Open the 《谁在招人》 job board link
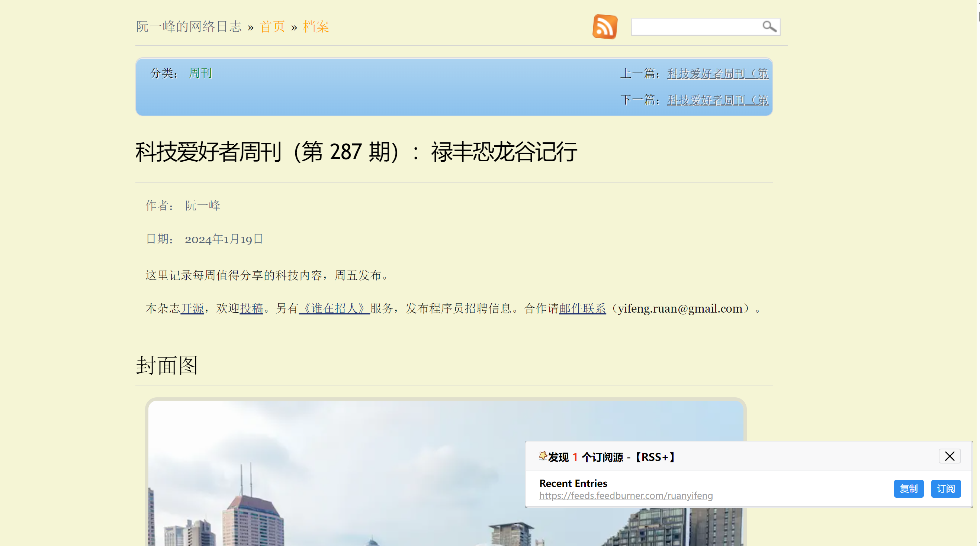The width and height of the screenshot is (980, 546). pos(334,309)
